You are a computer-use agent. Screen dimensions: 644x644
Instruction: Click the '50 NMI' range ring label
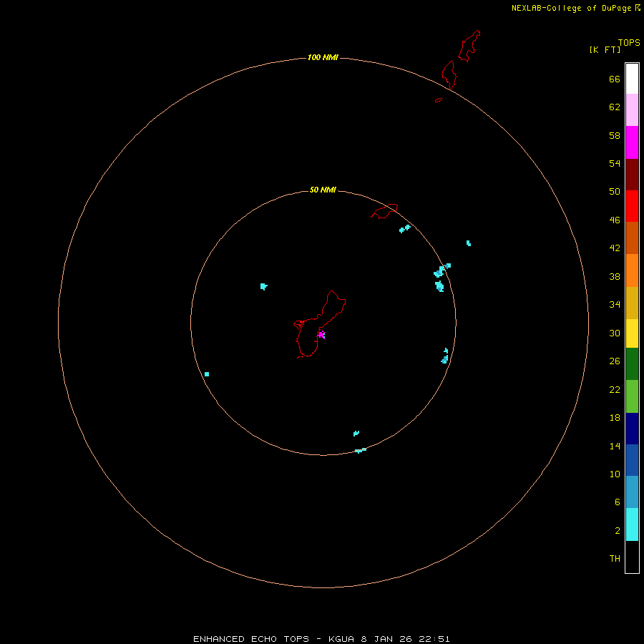click(323, 190)
